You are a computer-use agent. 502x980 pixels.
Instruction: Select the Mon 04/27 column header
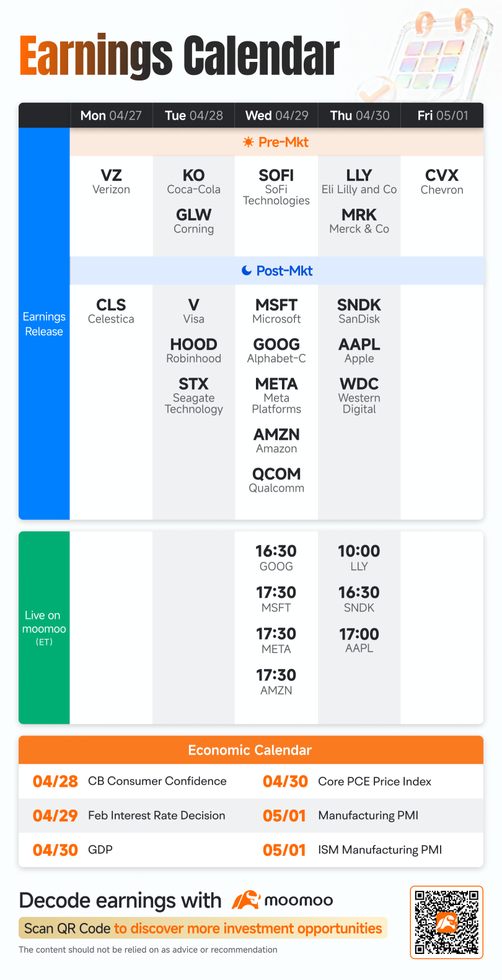point(111,115)
